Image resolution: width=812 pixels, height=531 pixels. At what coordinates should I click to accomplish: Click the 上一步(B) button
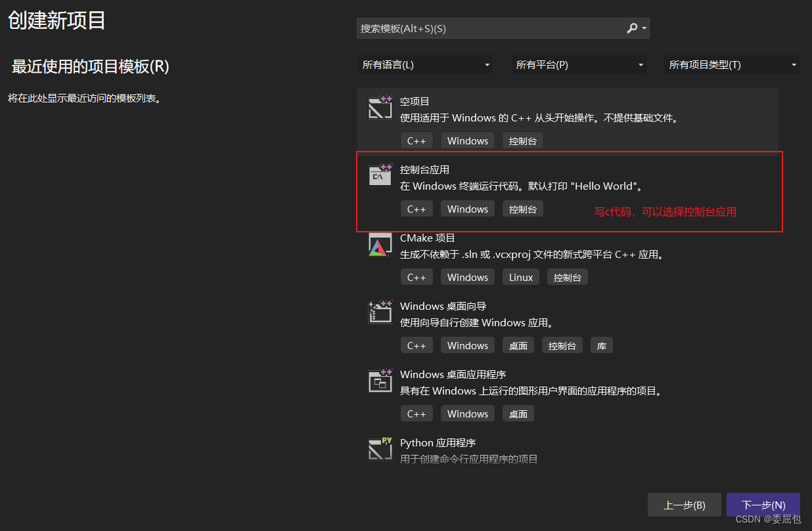(684, 505)
